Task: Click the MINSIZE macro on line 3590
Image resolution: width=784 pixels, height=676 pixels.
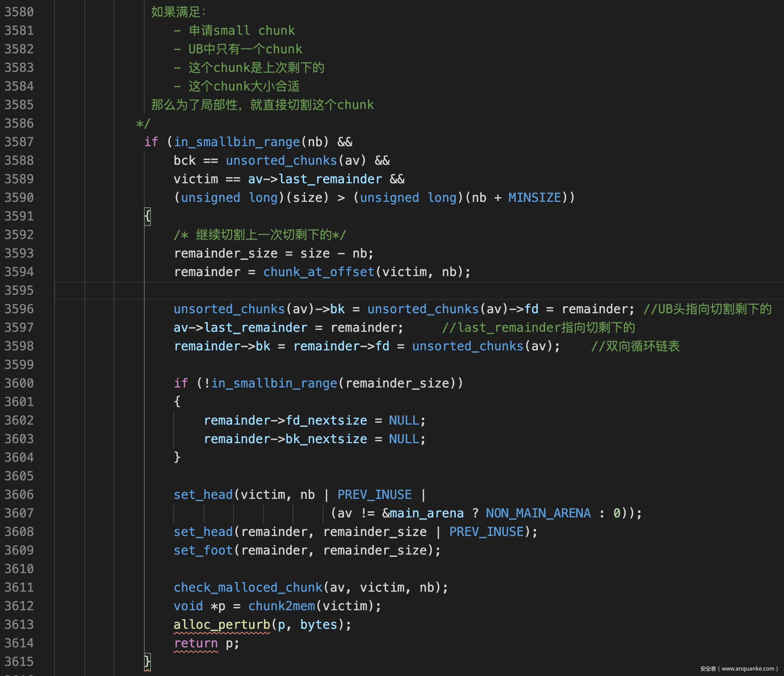Action: tap(534, 198)
